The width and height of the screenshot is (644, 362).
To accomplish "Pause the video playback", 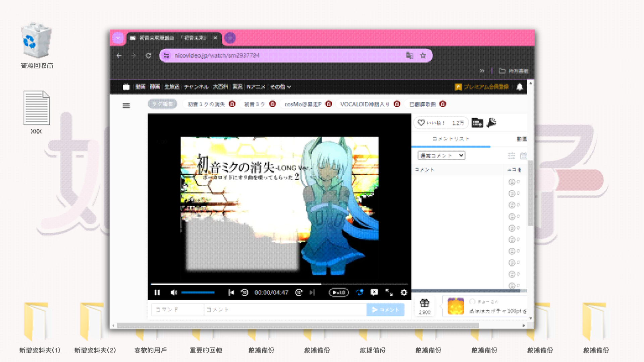I will coord(157,293).
